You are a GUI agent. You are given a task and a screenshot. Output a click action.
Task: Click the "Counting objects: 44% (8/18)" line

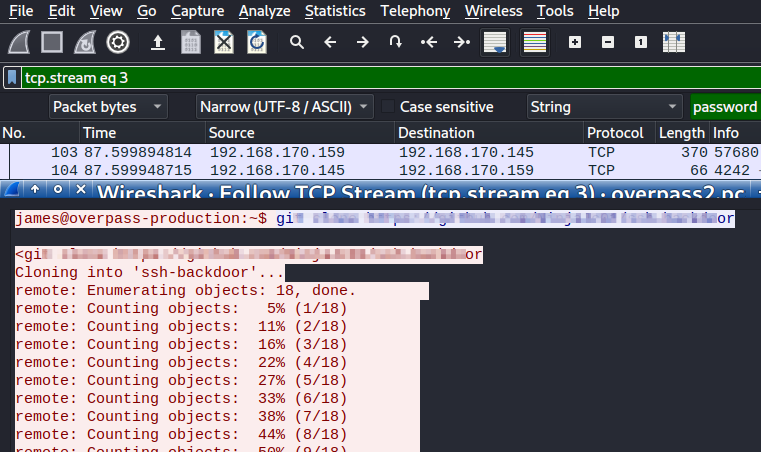[x=217, y=434]
